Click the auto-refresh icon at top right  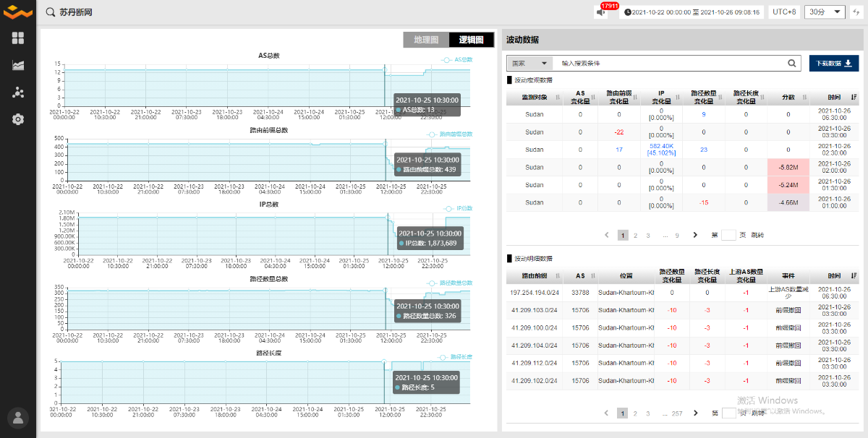pos(856,12)
